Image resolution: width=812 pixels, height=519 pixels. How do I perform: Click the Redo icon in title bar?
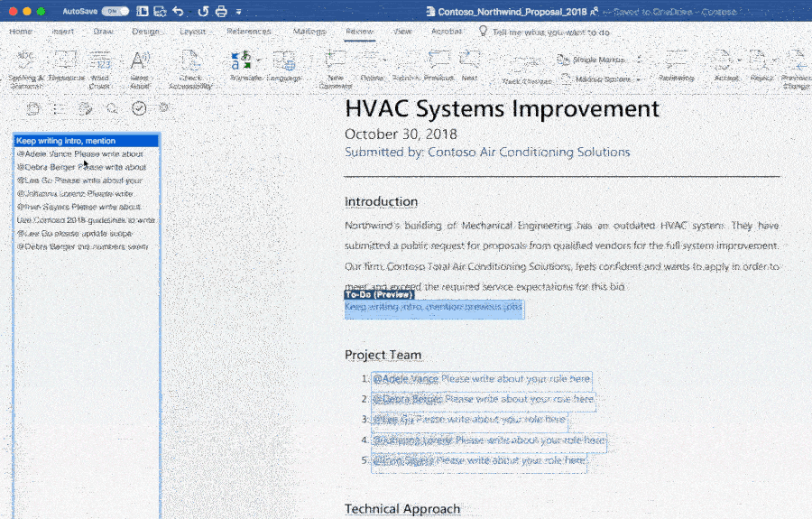tap(203, 11)
